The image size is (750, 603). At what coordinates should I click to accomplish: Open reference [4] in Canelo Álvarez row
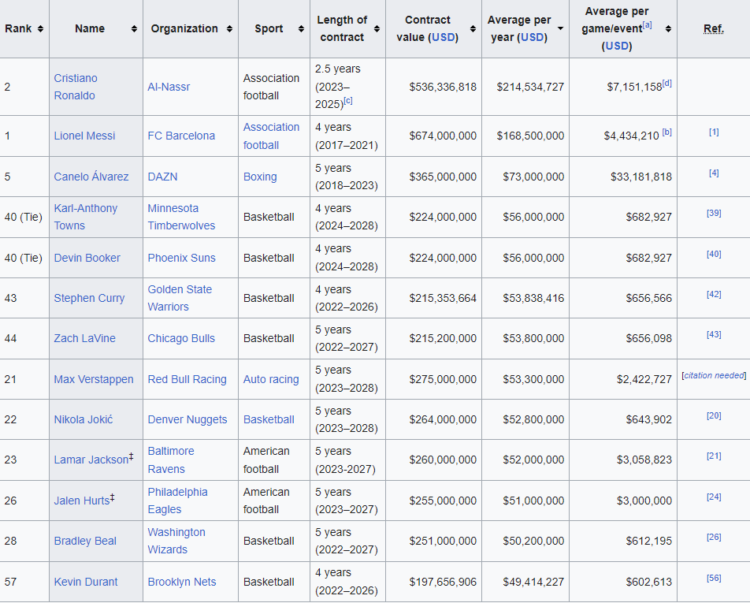pyautogui.click(x=714, y=173)
